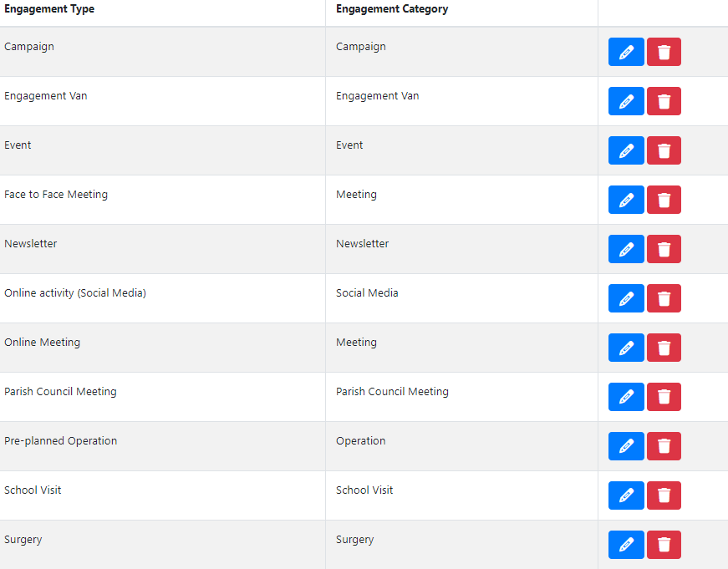The height and width of the screenshot is (569, 728).
Task: Edit Online activity (Social Media) entry
Action: pyautogui.click(x=626, y=298)
